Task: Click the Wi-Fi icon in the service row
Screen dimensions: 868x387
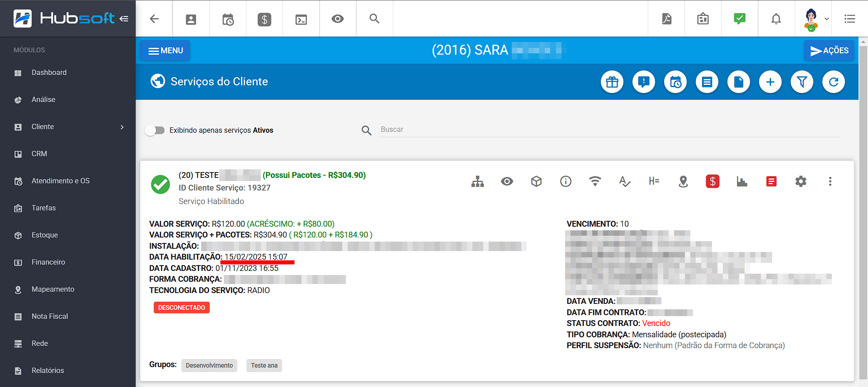Action: click(595, 182)
